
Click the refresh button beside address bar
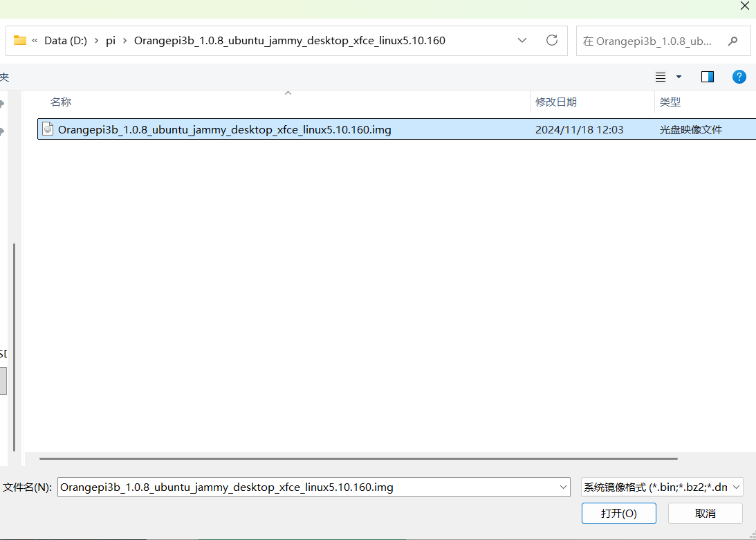point(552,40)
